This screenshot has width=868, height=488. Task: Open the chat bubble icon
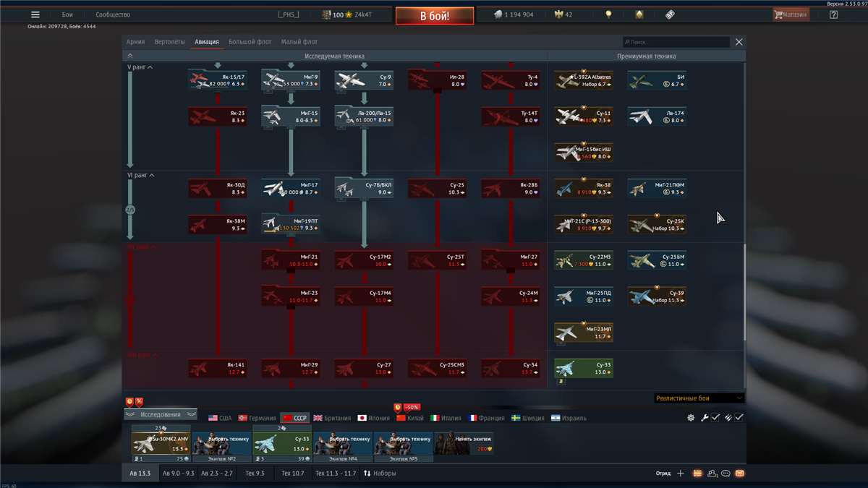(725, 473)
